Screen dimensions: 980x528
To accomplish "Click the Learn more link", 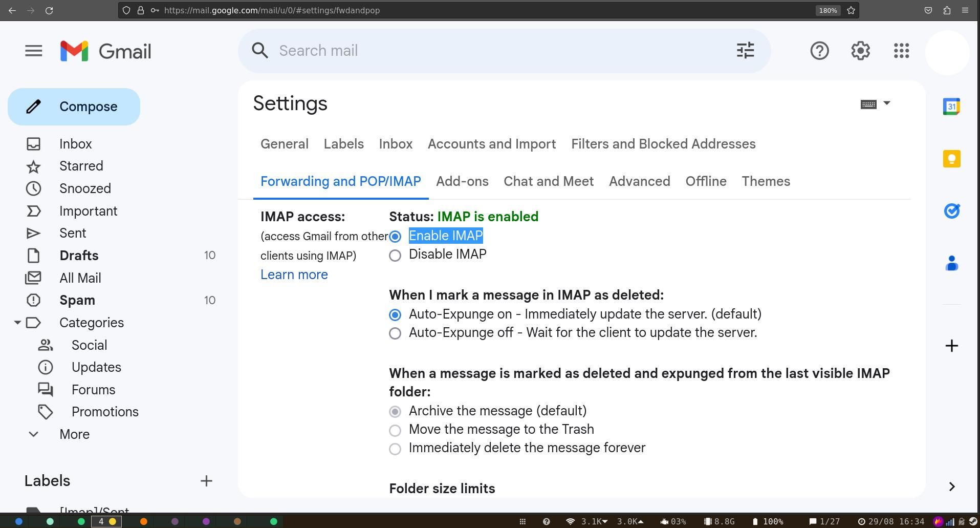I will click(294, 274).
